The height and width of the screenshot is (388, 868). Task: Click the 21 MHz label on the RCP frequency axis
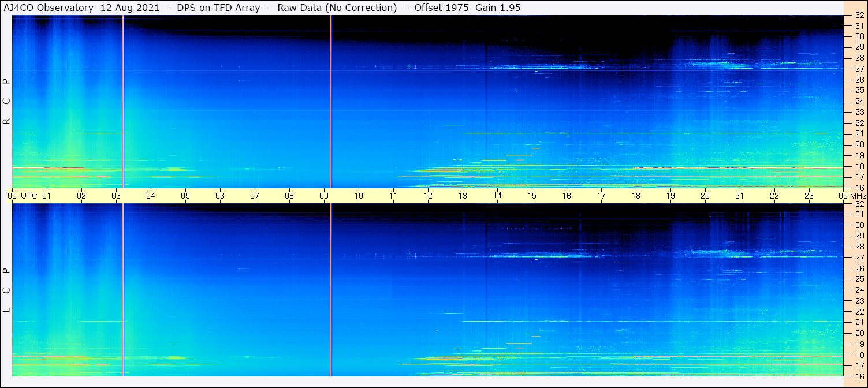(859, 133)
